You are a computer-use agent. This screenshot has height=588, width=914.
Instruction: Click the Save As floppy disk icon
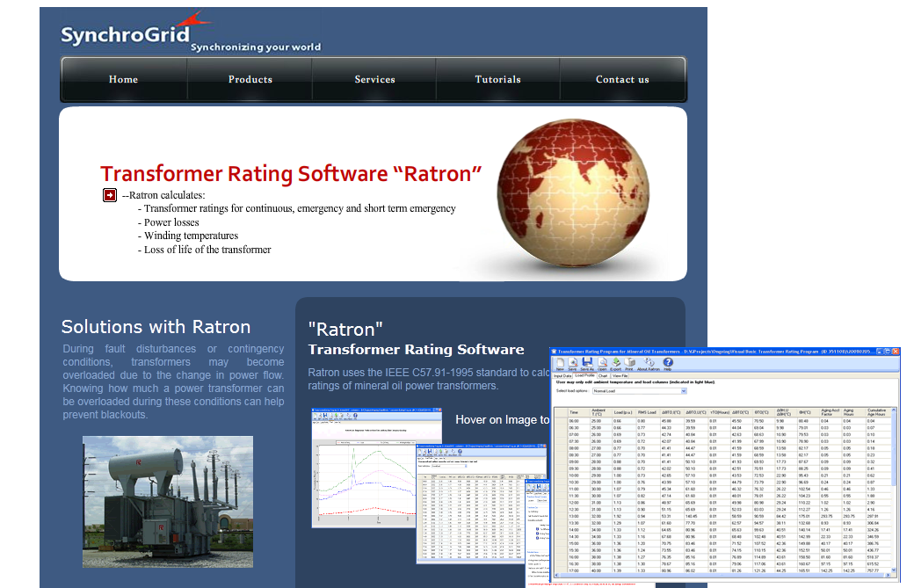coord(588,362)
